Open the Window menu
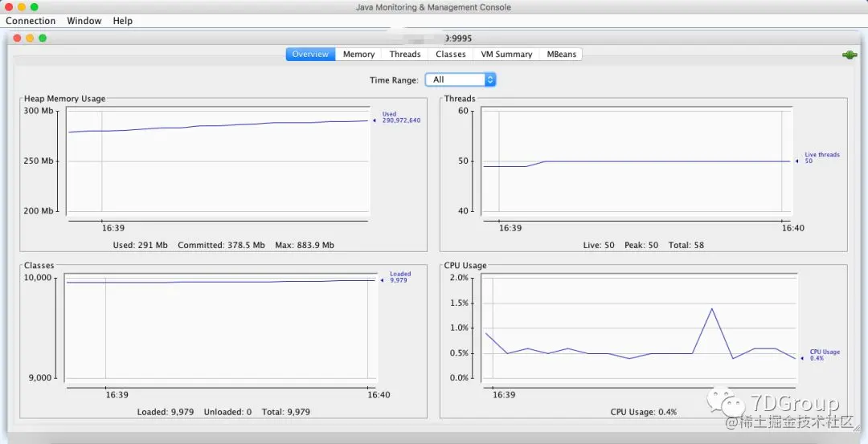This screenshot has height=444, width=868. click(84, 20)
